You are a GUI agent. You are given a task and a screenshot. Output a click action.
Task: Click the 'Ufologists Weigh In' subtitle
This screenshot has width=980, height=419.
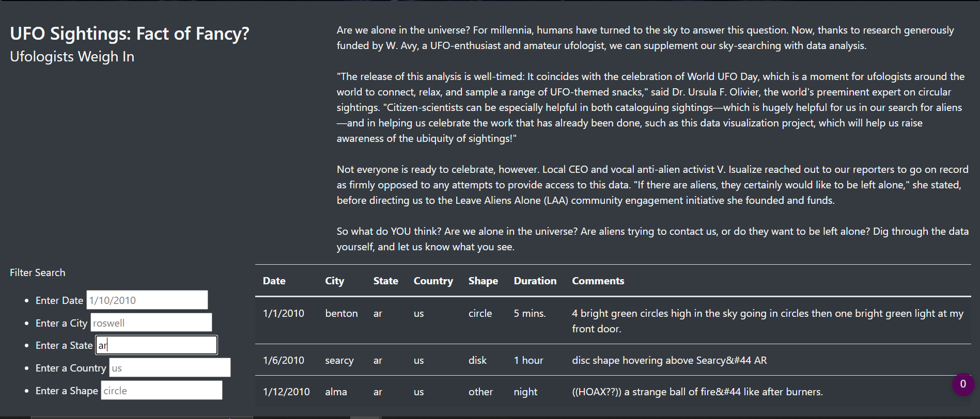coord(72,57)
